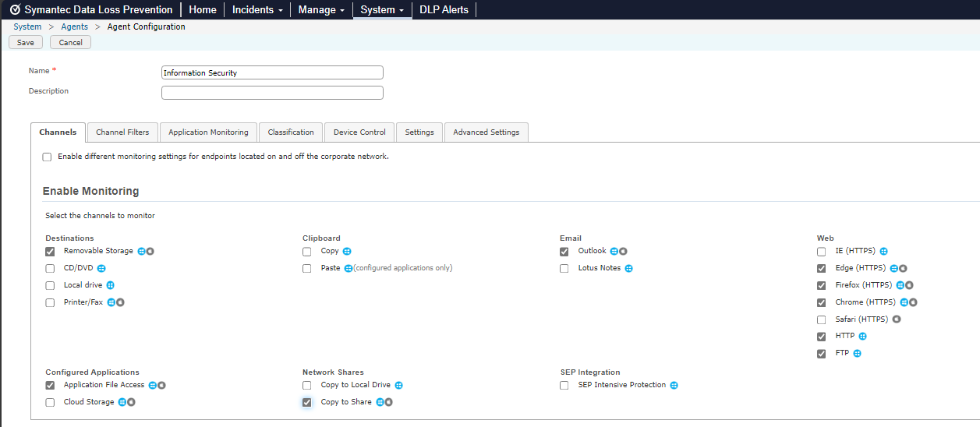Click Mac icon beside Copy to Share
Viewport: 980px width, 427px height.
tap(388, 403)
